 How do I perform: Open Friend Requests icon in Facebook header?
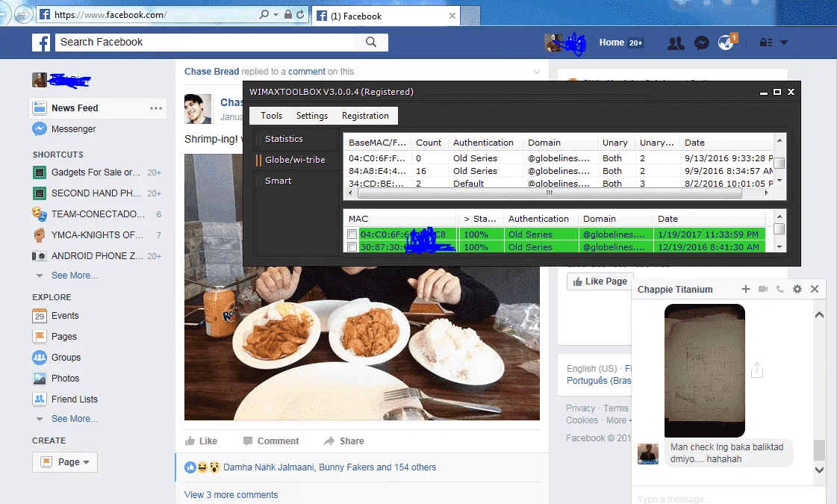[676, 43]
